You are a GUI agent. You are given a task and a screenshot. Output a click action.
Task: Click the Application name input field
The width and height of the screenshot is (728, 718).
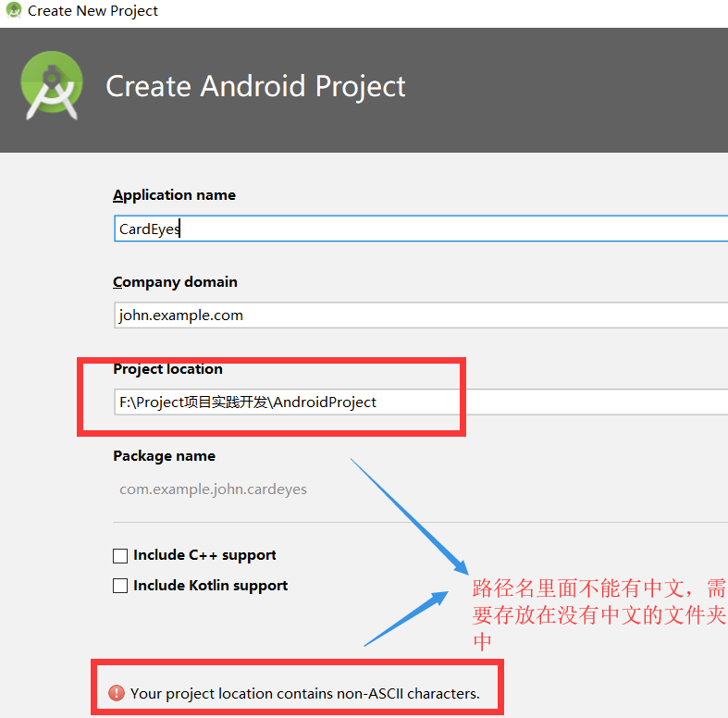pos(421,229)
